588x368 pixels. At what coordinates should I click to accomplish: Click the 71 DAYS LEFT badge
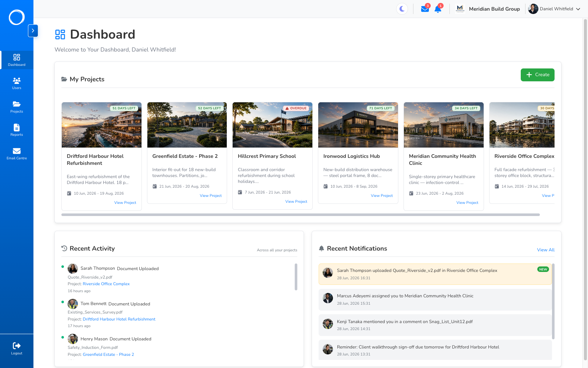(x=381, y=108)
